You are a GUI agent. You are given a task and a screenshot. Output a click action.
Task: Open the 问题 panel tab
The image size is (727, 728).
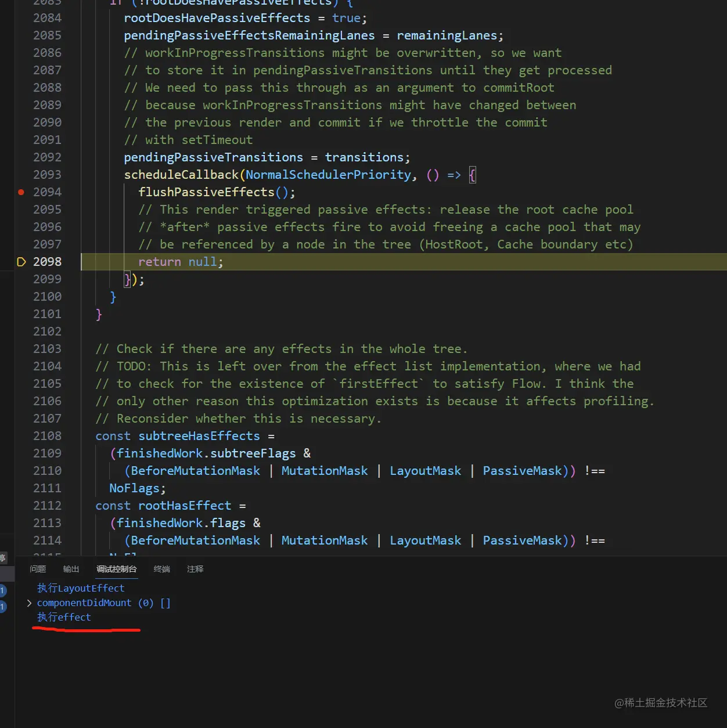pos(38,569)
